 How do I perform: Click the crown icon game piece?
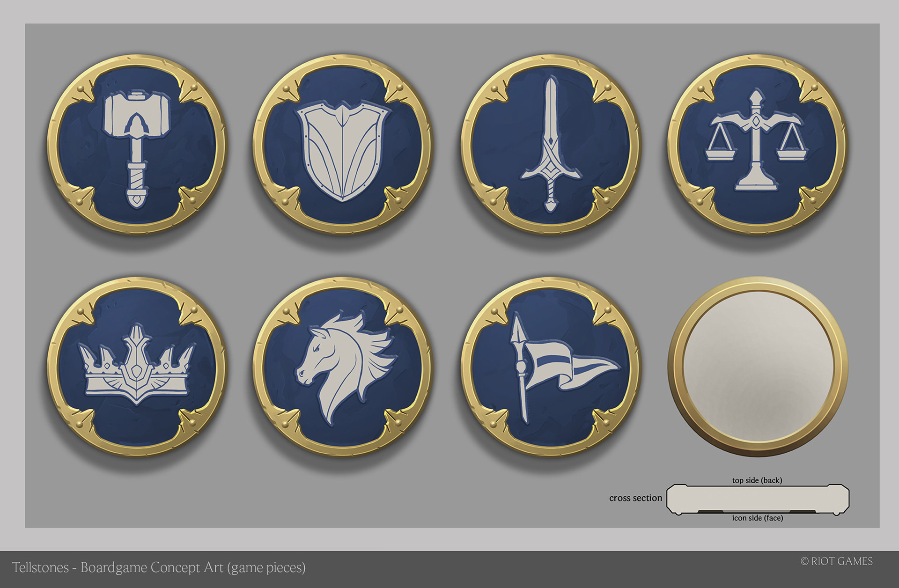click(x=136, y=367)
